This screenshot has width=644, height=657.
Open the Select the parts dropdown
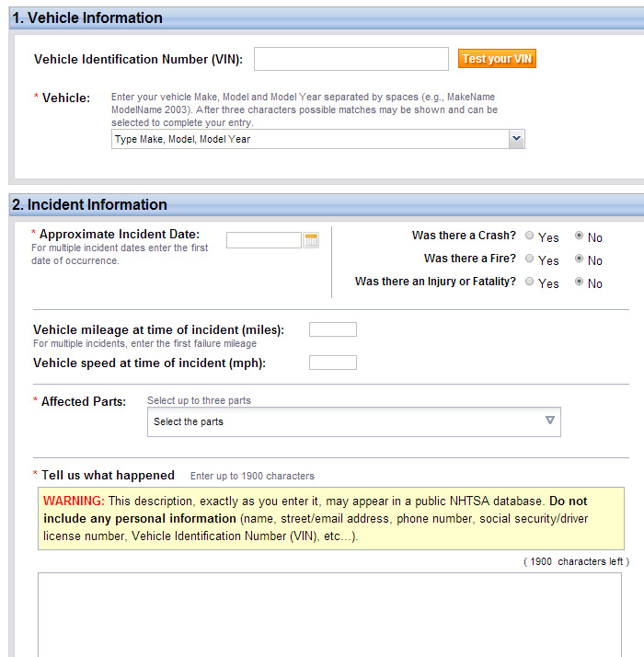pos(353,421)
